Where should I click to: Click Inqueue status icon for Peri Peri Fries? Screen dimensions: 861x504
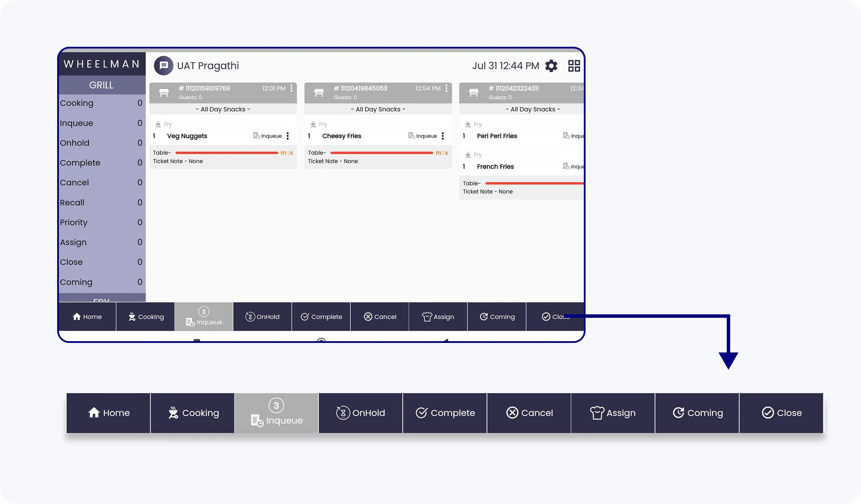click(566, 136)
